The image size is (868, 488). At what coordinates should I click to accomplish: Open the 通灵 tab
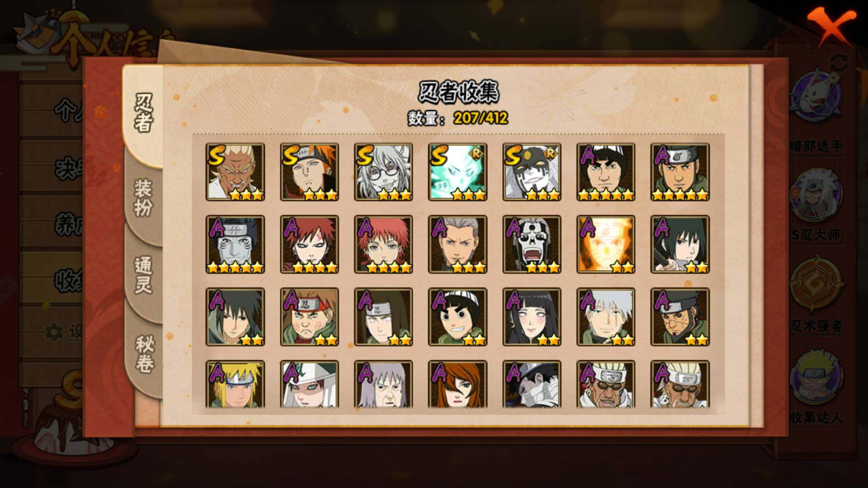click(x=143, y=276)
